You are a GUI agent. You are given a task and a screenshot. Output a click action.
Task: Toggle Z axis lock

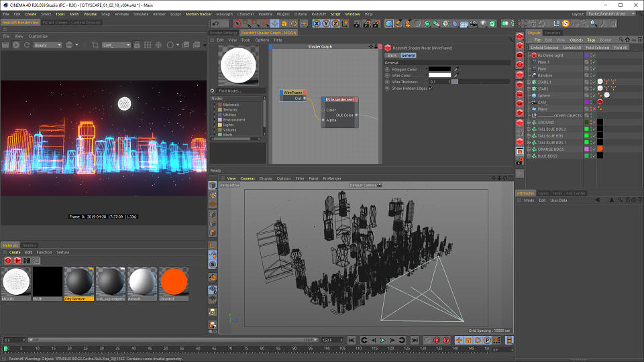[x=335, y=23]
